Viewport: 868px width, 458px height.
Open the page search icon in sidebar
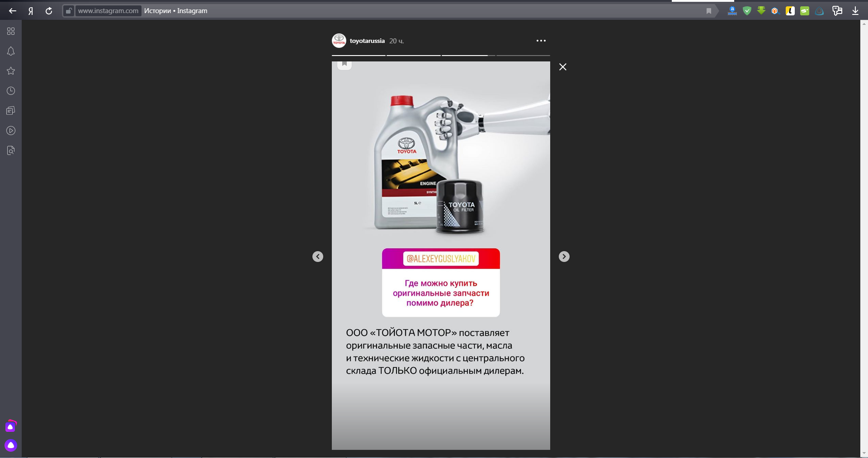(11, 150)
